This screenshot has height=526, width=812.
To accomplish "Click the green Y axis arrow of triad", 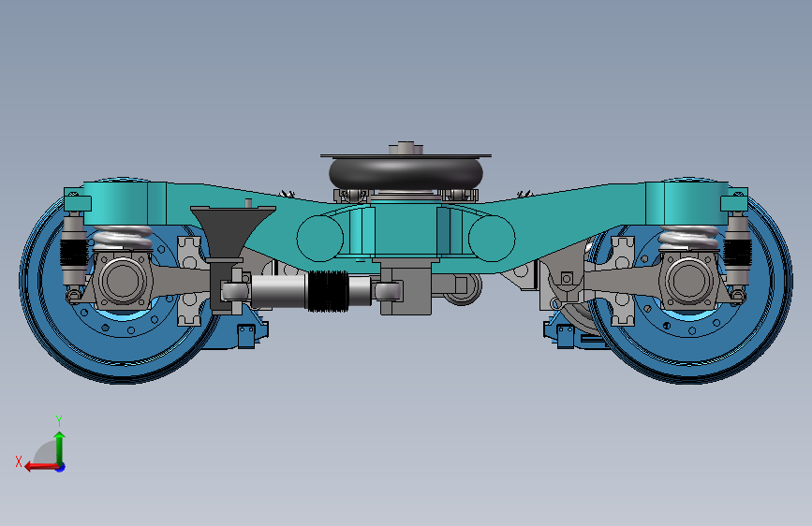I will [x=60, y=447].
